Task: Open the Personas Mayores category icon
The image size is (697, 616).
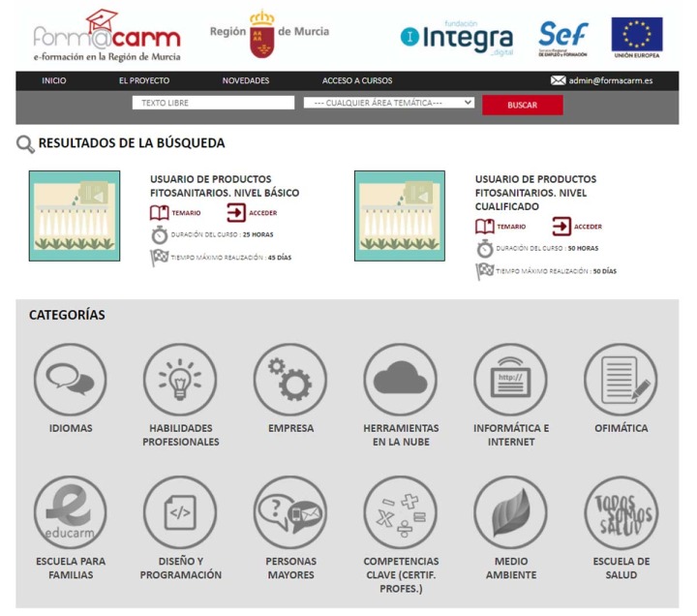Action: [x=290, y=512]
